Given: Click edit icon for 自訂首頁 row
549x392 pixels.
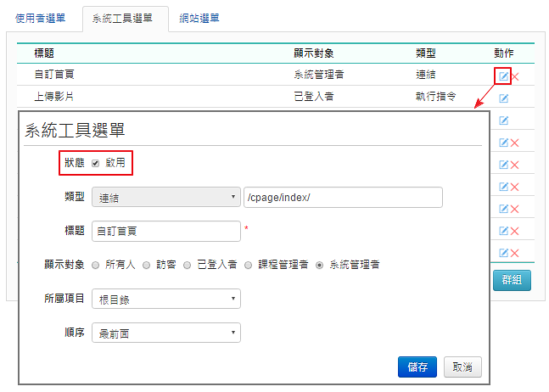Looking at the screenshot, I should 503,76.
